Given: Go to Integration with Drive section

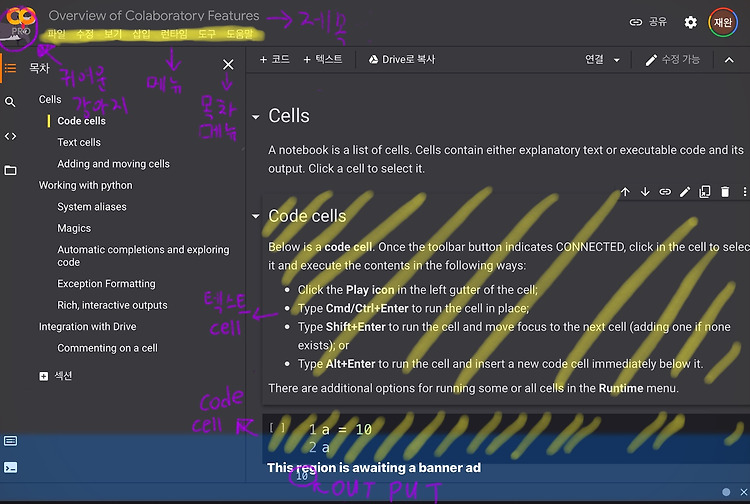Looking at the screenshot, I should click(x=88, y=327).
